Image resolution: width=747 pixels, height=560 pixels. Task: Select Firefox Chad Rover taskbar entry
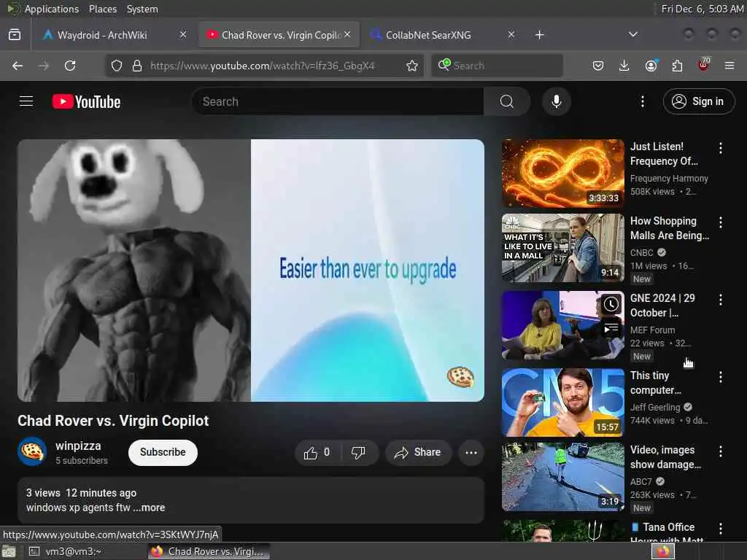pos(209,551)
